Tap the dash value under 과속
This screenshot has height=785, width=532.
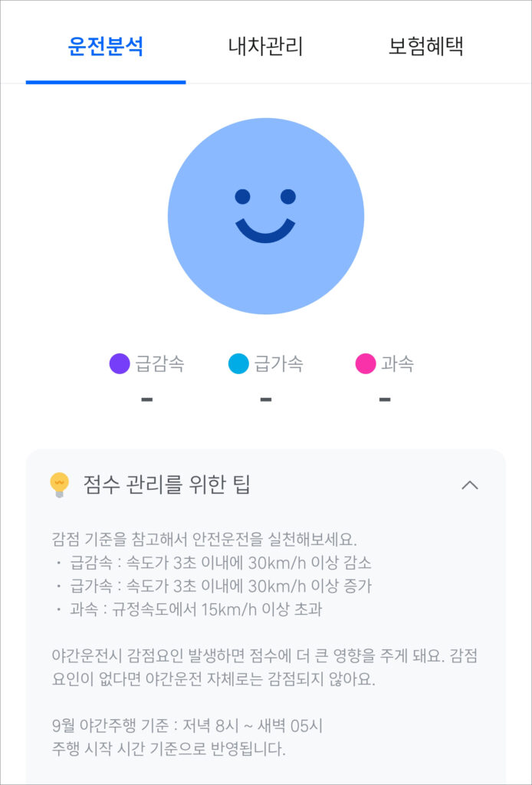click(x=384, y=399)
